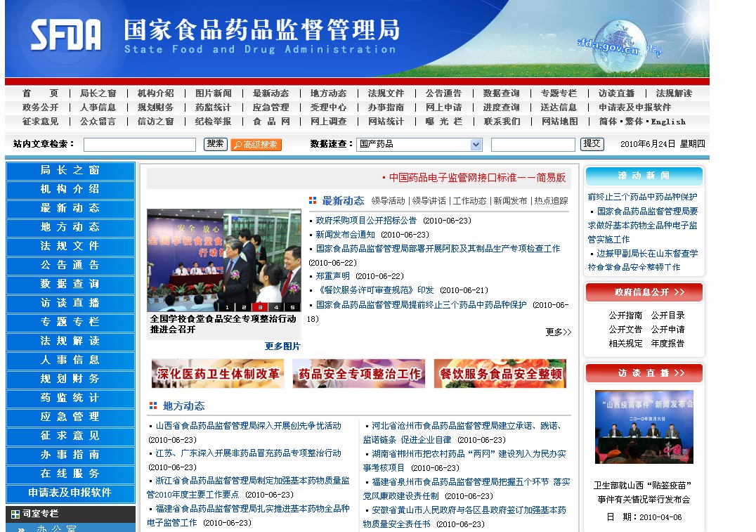This screenshot has height=532, width=756.
Task: Switch language to English
Action: pos(668,122)
